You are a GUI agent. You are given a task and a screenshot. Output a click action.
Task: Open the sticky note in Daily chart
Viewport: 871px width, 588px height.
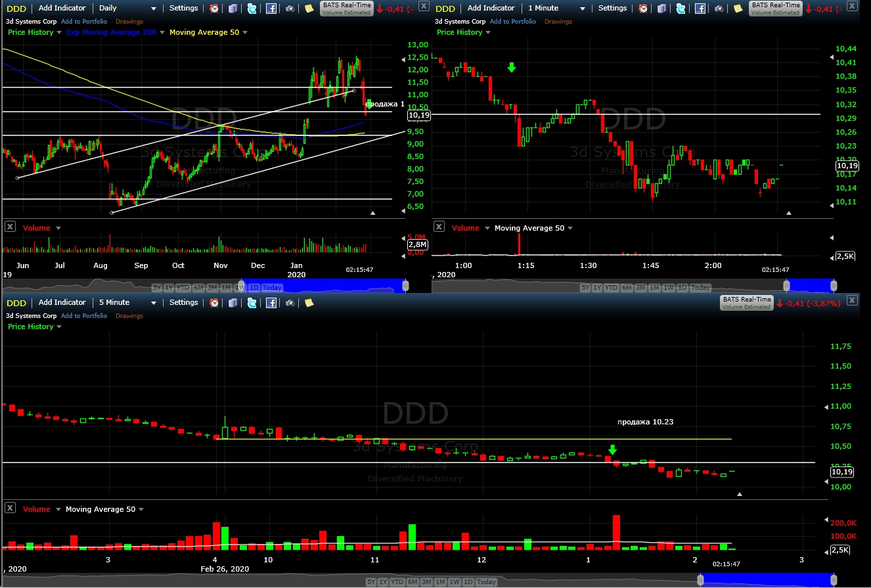pyautogui.click(x=309, y=9)
